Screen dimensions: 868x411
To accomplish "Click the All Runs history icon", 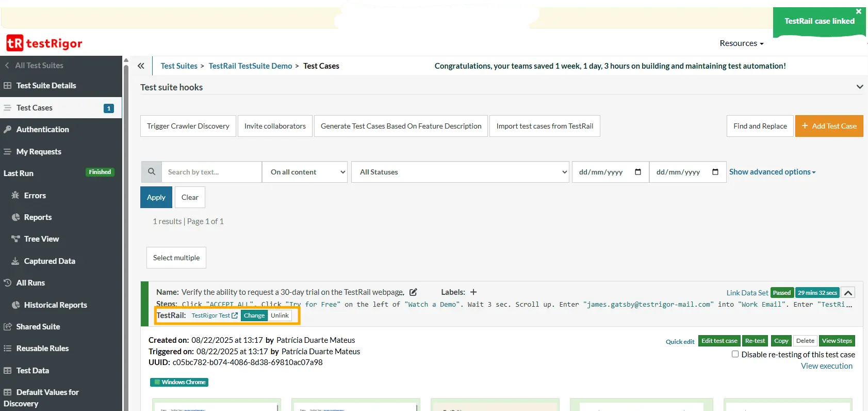I will pyautogui.click(x=7, y=283).
